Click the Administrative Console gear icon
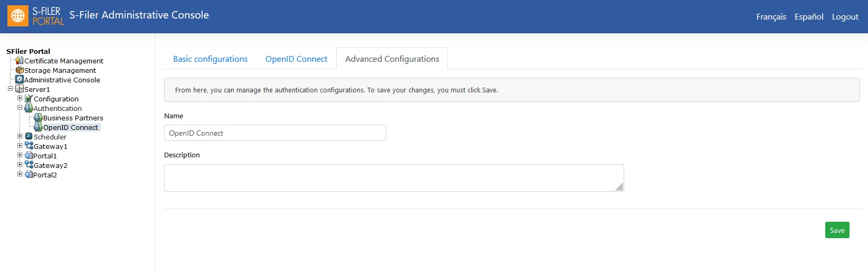 [20, 80]
